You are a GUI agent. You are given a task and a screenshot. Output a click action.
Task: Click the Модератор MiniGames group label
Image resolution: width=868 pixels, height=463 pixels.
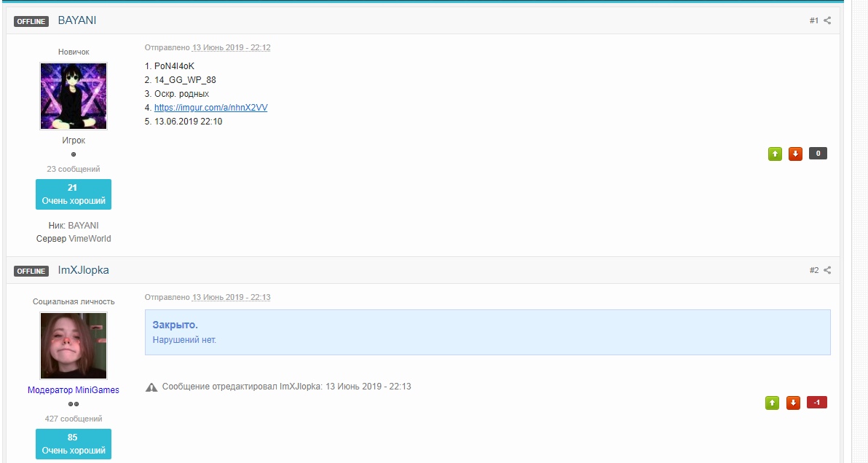point(74,390)
